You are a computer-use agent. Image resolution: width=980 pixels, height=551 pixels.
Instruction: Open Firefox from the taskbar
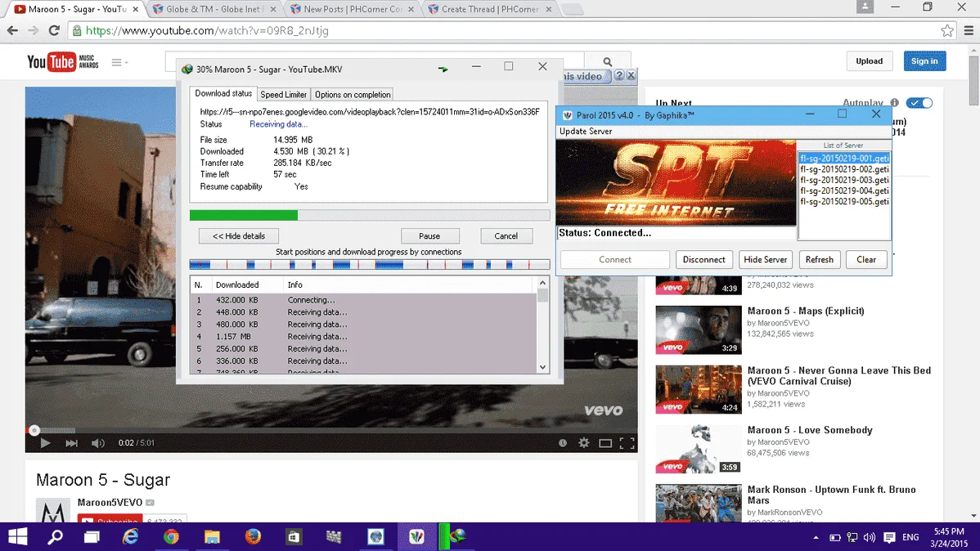pos(253,536)
